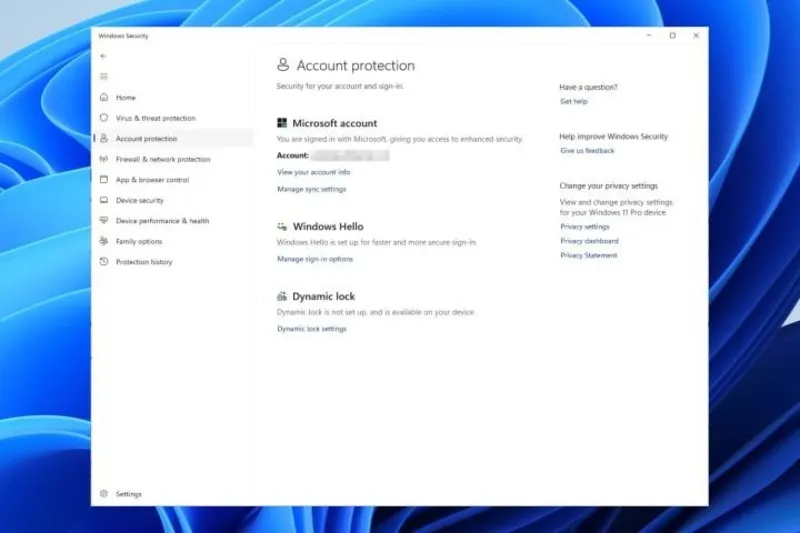Click the Firewall & network protection antenna icon
Image resolution: width=800 pixels, height=533 pixels.
pyautogui.click(x=104, y=159)
